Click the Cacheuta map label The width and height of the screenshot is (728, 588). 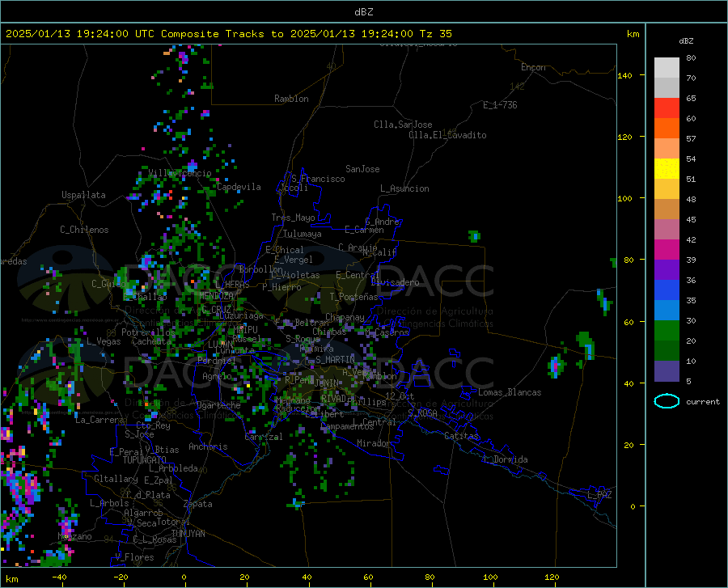point(151,341)
